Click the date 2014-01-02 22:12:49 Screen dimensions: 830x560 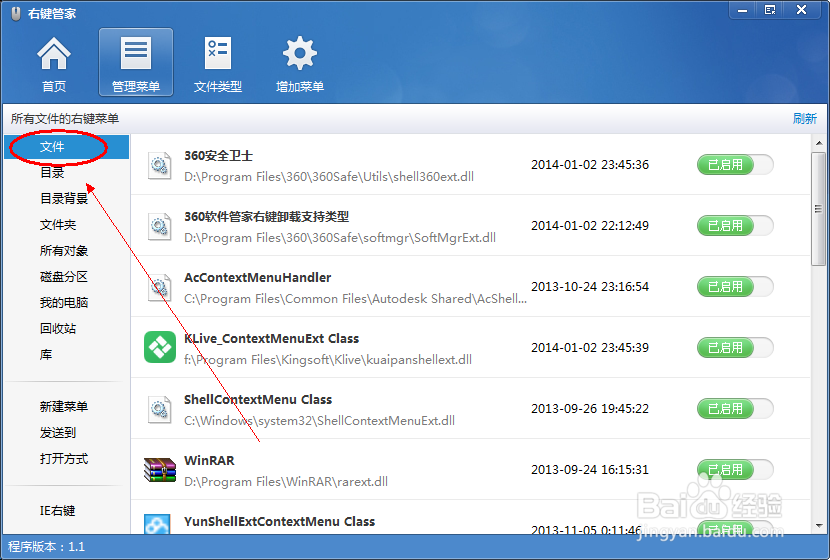click(590, 225)
